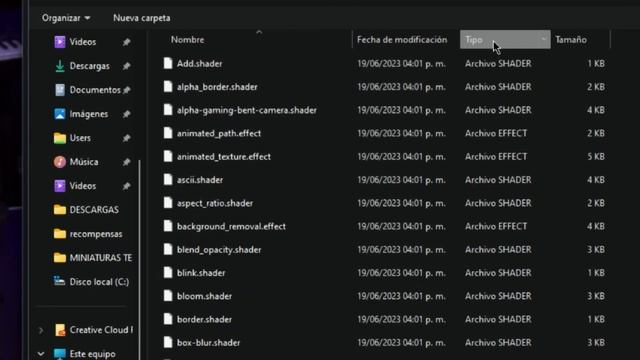Screen dimensions: 640x360
Task: Open the first Videos quick access item
Action: pyautogui.click(x=83, y=42)
